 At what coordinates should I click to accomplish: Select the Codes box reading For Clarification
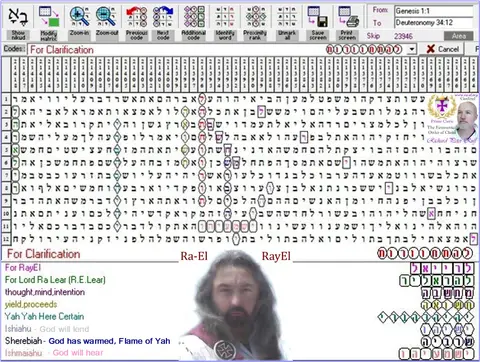click(218, 50)
